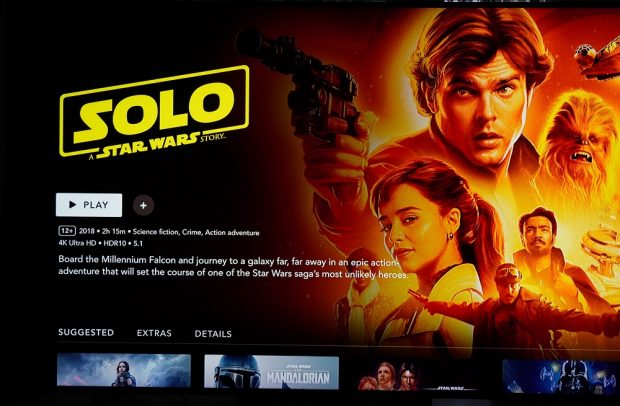Click the movie description starting 'Board the Millennium Falcon'

click(x=233, y=267)
